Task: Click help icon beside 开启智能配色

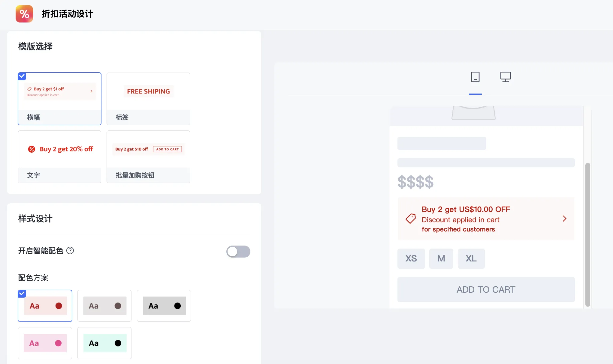Action: (x=70, y=250)
